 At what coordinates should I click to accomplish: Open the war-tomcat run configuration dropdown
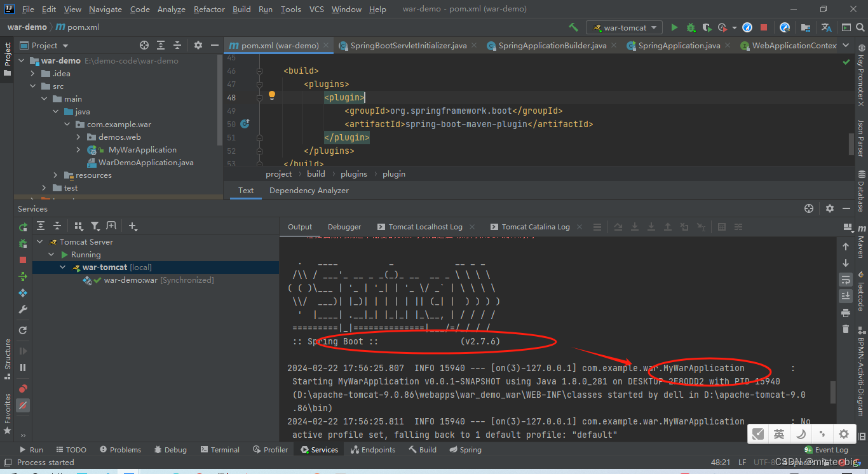click(624, 27)
